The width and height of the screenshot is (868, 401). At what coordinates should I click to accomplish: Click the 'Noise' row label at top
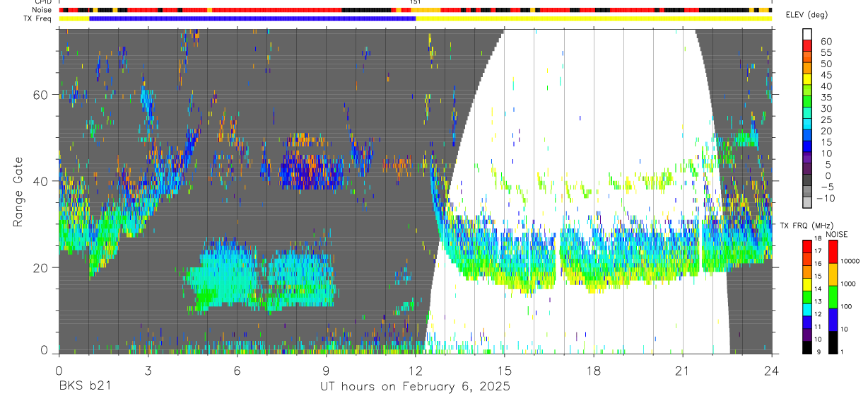tap(43, 10)
